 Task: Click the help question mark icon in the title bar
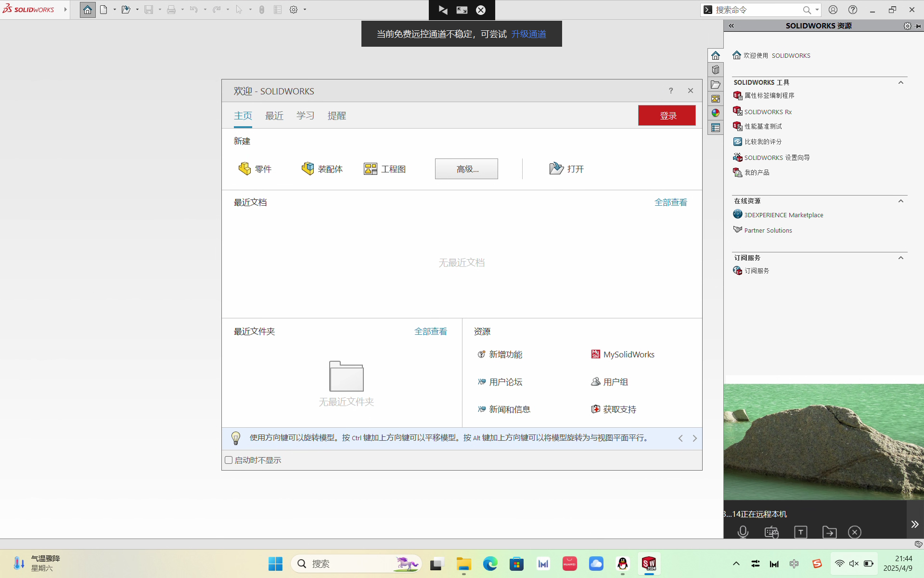tap(853, 10)
